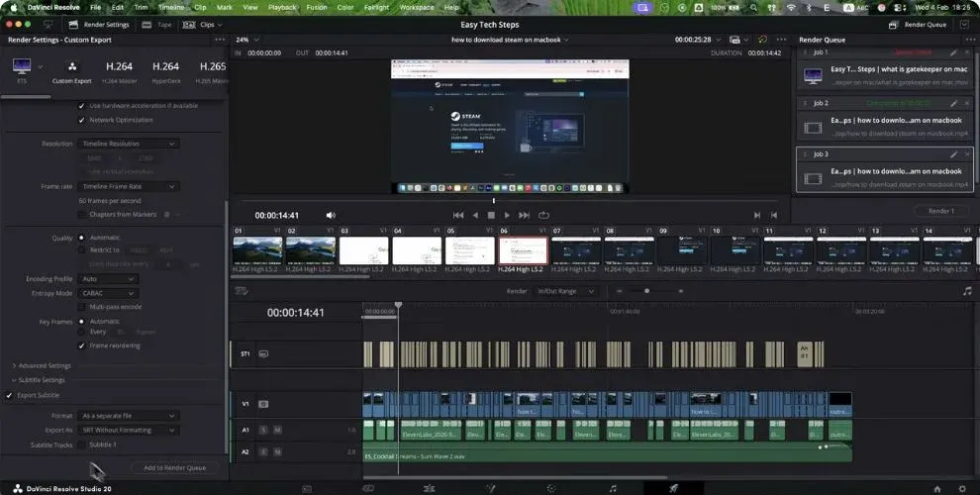Play the timeline forward
Screen dimensions: 980x495
point(507,215)
